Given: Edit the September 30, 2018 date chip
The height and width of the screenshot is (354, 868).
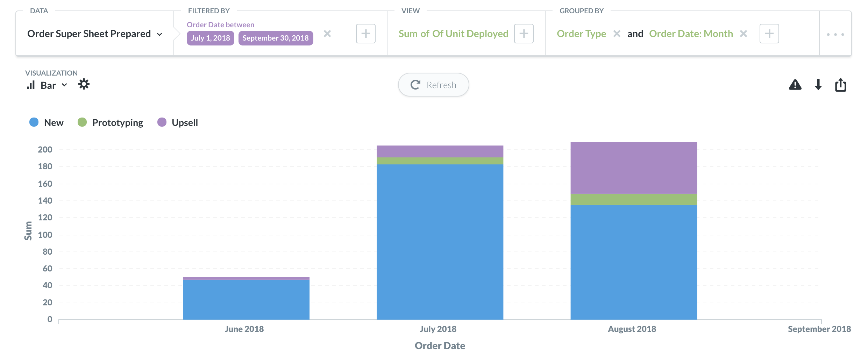Looking at the screenshot, I should [275, 38].
